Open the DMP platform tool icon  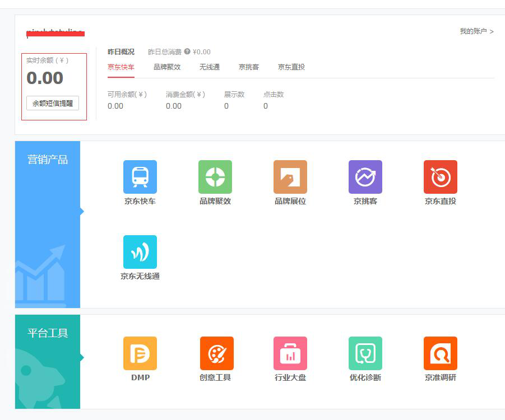[140, 353]
